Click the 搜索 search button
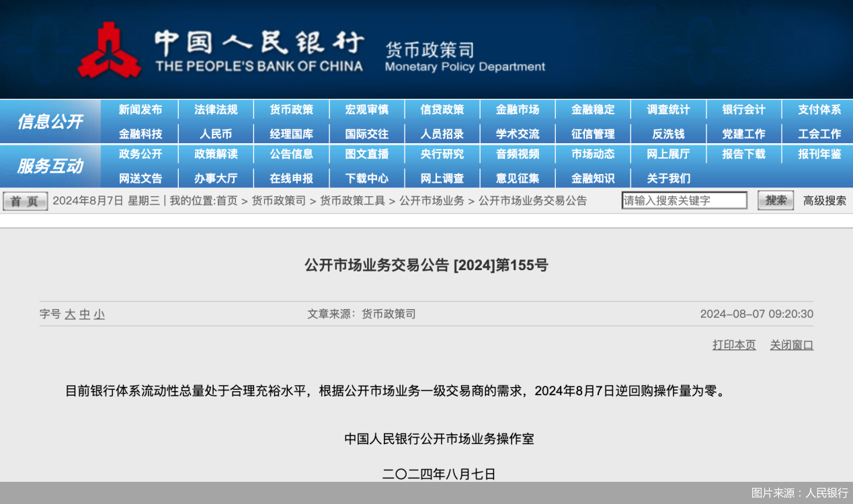The height and width of the screenshot is (504, 853). click(x=776, y=200)
